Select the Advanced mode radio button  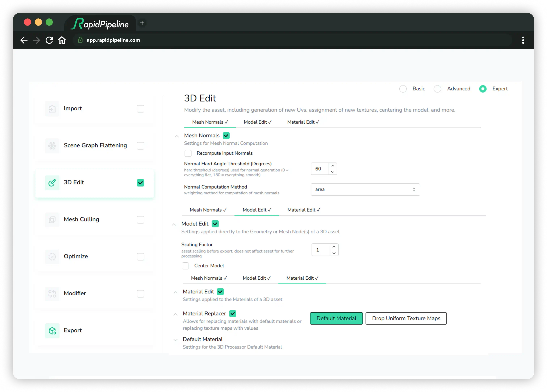tap(437, 89)
